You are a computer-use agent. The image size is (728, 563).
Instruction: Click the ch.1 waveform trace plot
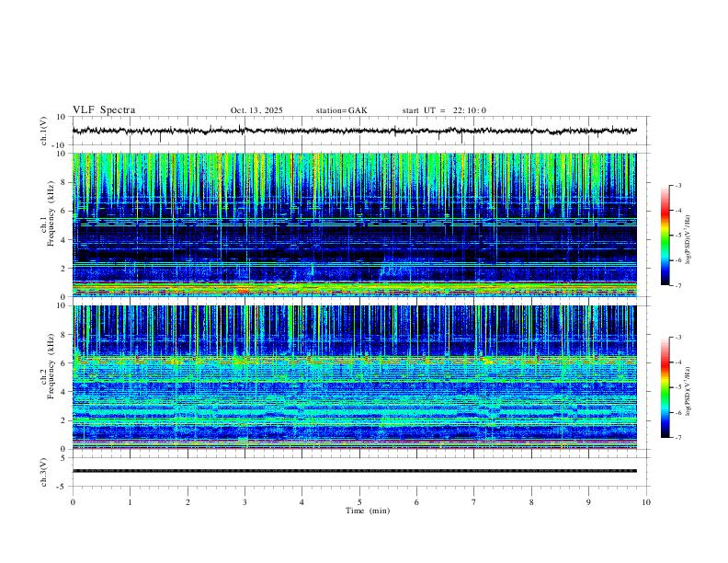point(355,131)
